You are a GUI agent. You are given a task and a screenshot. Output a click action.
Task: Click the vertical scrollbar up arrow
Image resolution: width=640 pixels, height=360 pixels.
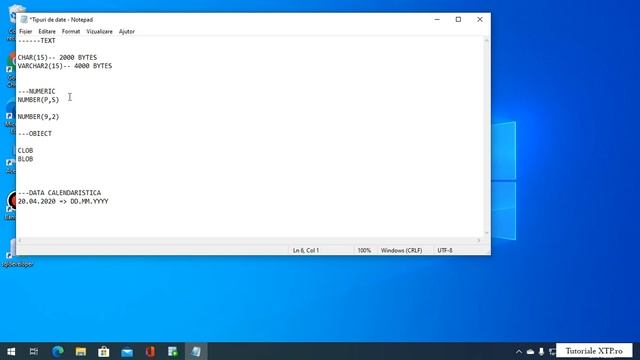click(x=486, y=40)
